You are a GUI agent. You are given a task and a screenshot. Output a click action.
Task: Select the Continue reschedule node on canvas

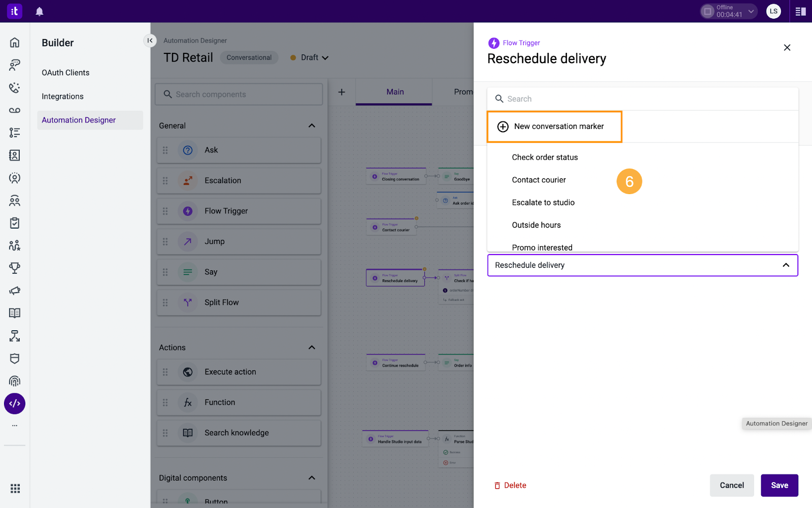pos(396,363)
